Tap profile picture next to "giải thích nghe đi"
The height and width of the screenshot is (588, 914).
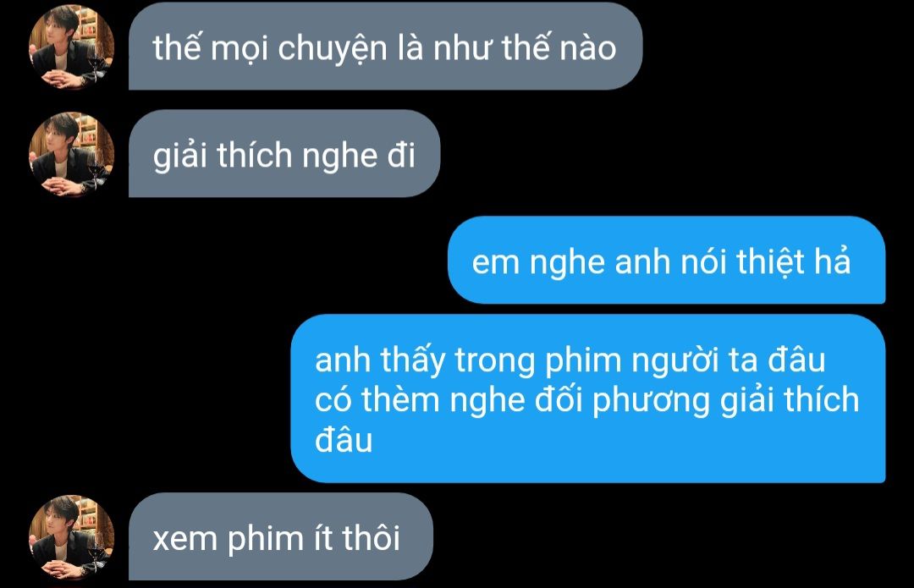coord(72,155)
